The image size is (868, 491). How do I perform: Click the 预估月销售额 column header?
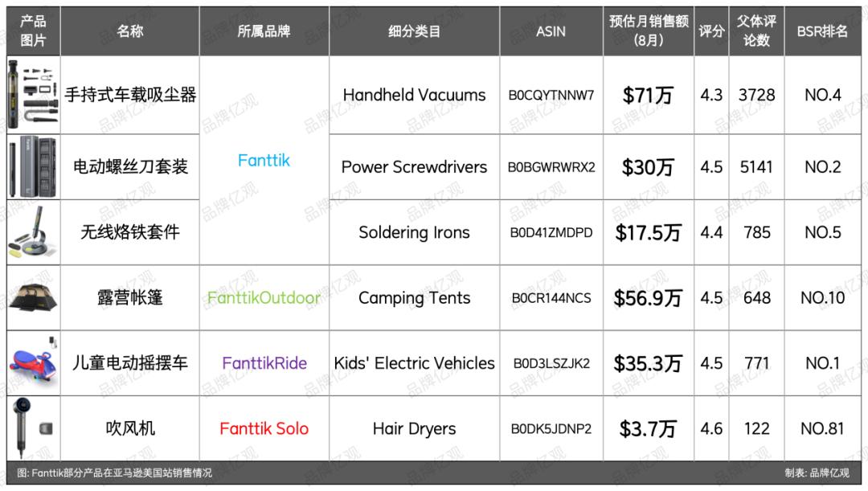point(649,31)
